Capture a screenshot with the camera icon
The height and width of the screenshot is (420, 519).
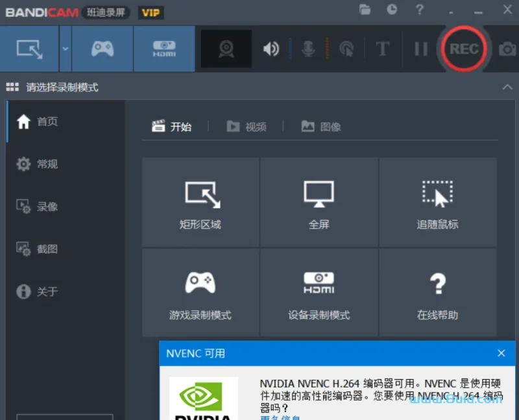[x=507, y=49]
